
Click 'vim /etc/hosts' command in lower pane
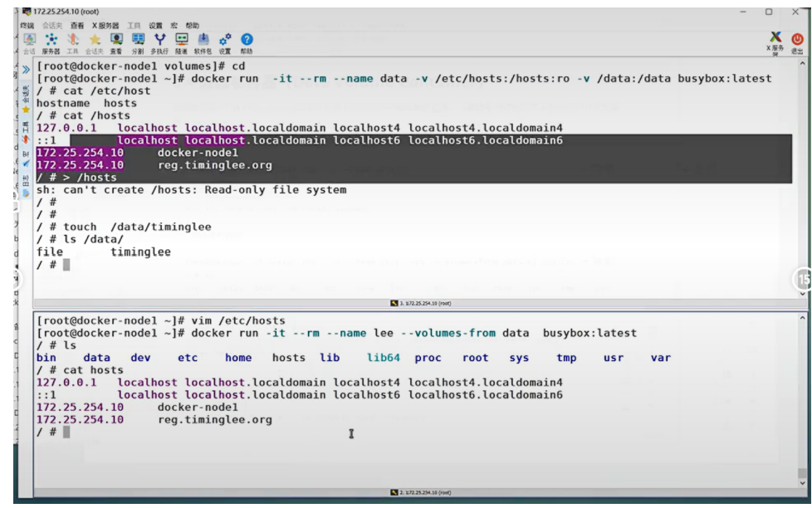tap(238, 320)
